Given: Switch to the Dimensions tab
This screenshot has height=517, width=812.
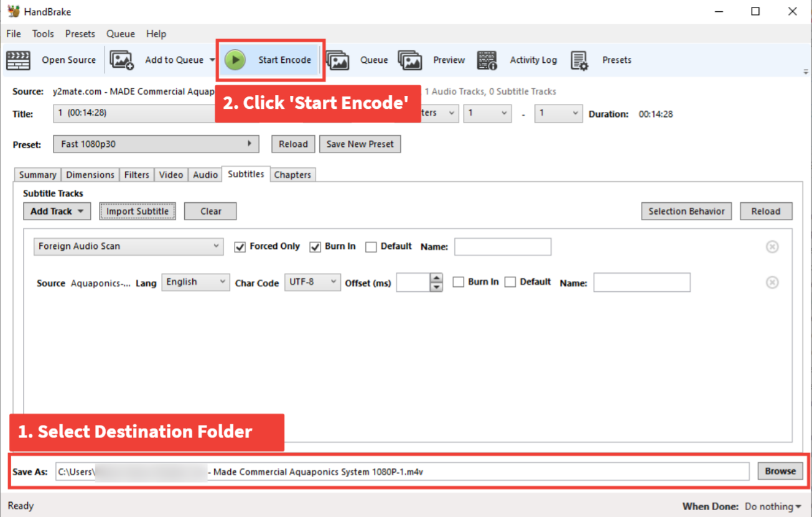Looking at the screenshot, I should coord(90,175).
